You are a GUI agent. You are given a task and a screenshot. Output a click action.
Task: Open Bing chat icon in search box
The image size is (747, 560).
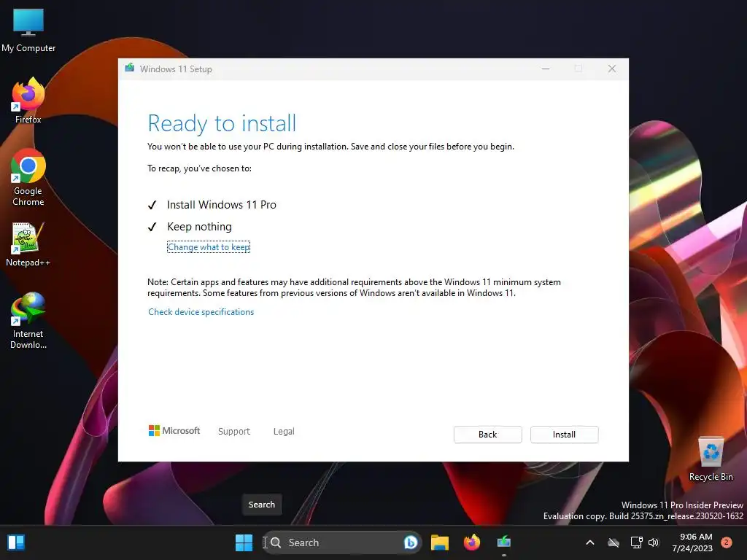point(410,542)
